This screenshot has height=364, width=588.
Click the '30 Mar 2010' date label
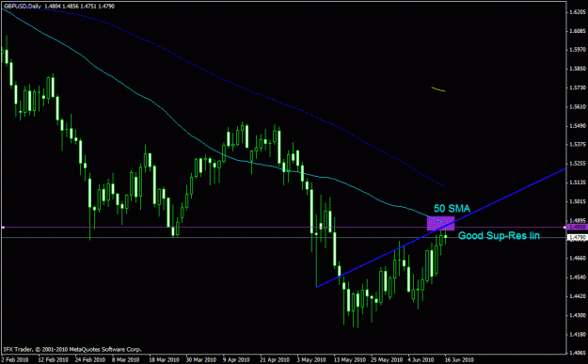(200, 360)
